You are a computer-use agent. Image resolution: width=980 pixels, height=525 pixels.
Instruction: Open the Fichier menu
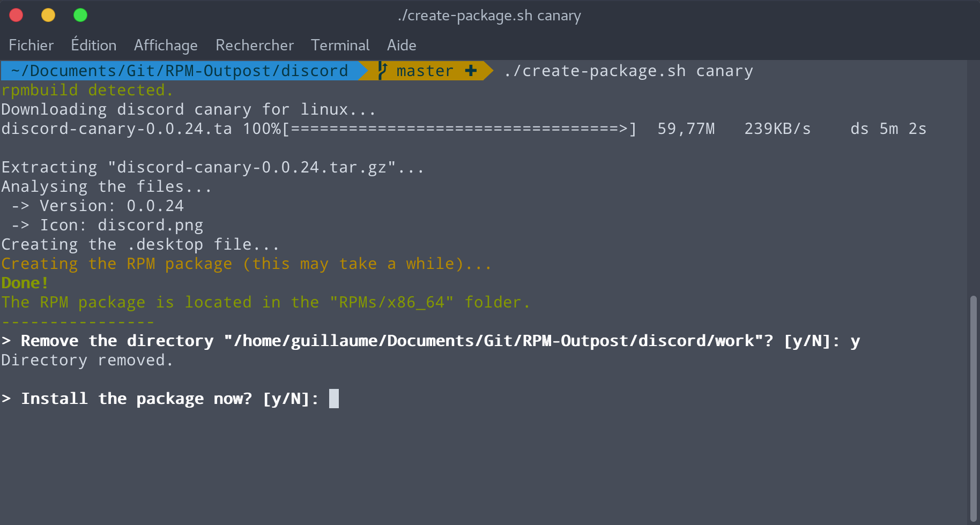[31, 46]
